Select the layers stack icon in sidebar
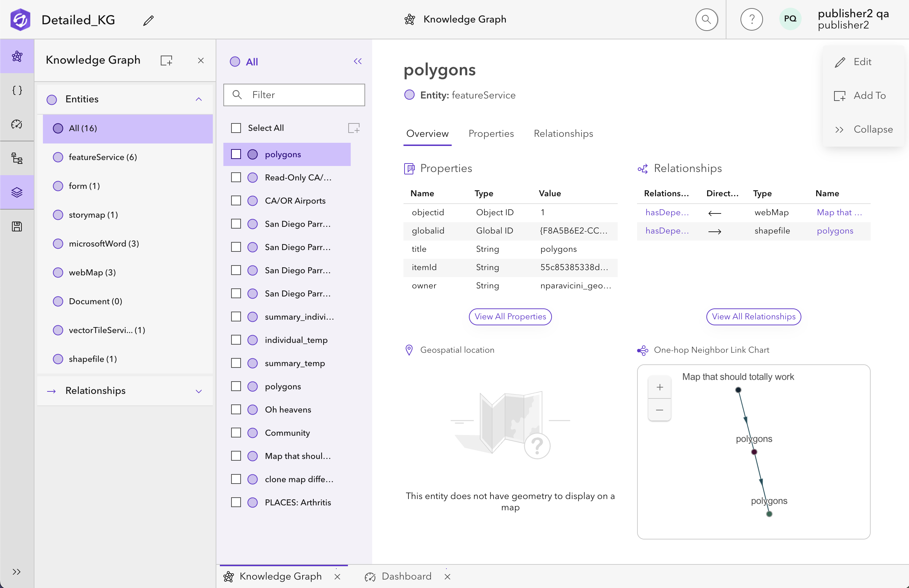Viewport: 909px width, 588px height. (x=17, y=192)
